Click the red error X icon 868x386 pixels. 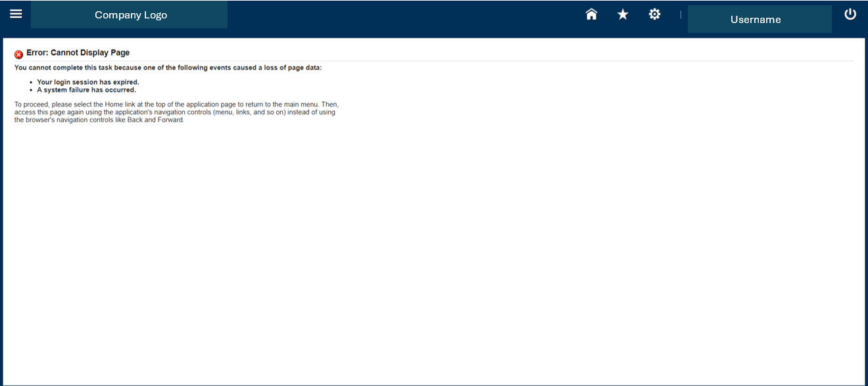click(x=19, y=55)
